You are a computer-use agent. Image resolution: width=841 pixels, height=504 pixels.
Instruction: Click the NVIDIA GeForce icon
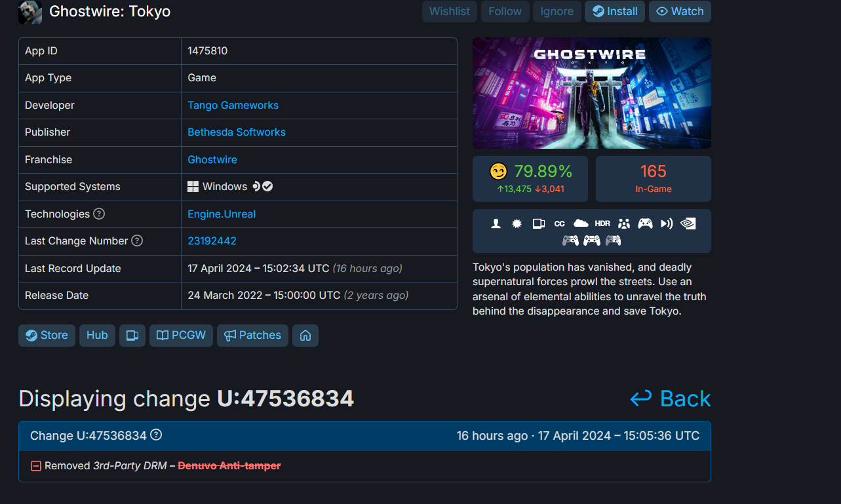[688, 223]
